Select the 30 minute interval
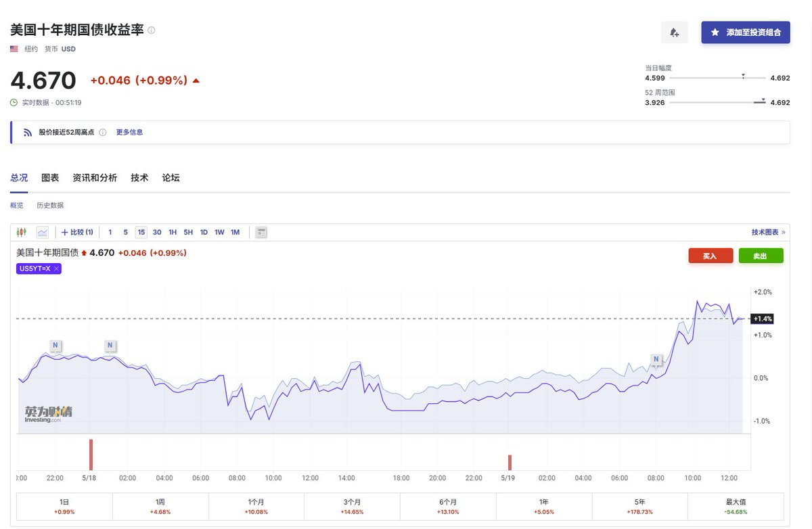This screenshot has height=529, width=812. 157,232
